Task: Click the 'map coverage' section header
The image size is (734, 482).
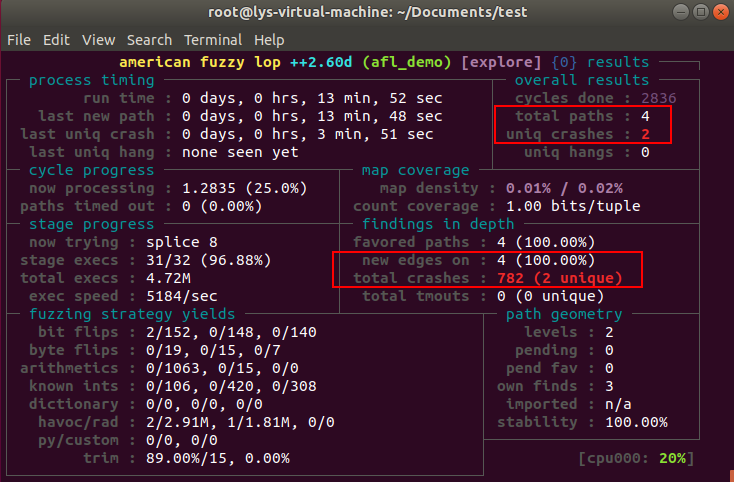Action: (x=416, y=170)
